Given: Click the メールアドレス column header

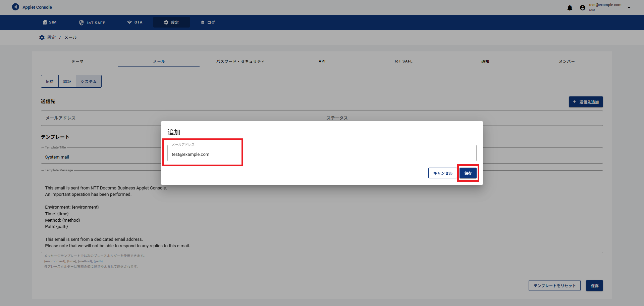Looking at the screenshot, I should 60,118.
